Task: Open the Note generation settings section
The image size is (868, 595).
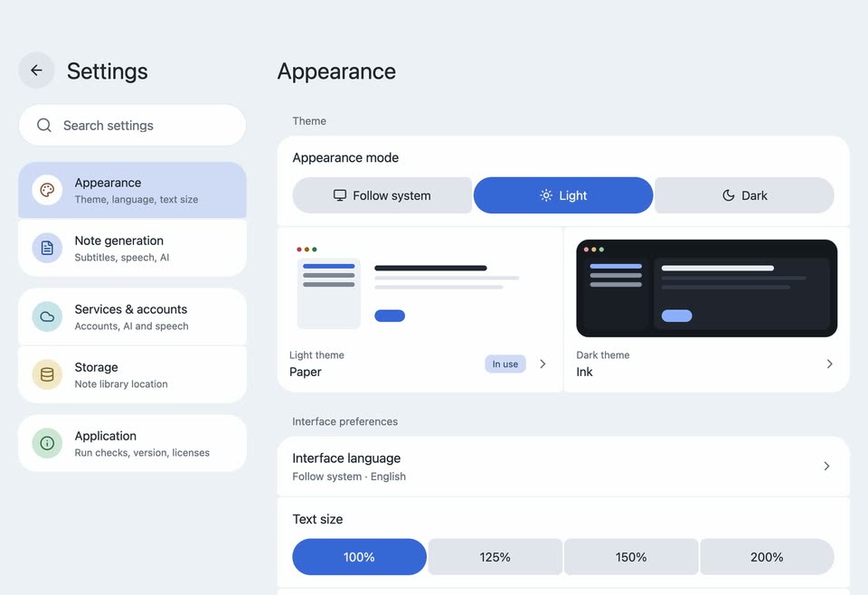Action: click(132, 248)
